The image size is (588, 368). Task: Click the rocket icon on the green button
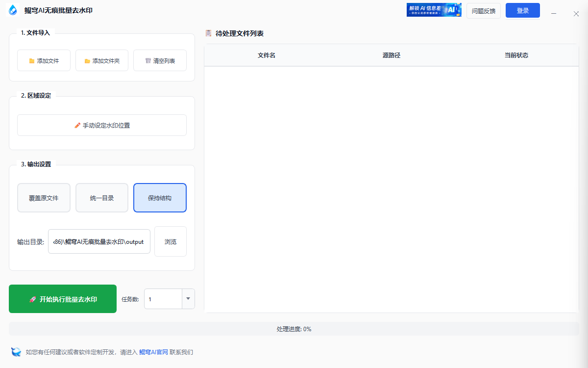tap(32, 298)
